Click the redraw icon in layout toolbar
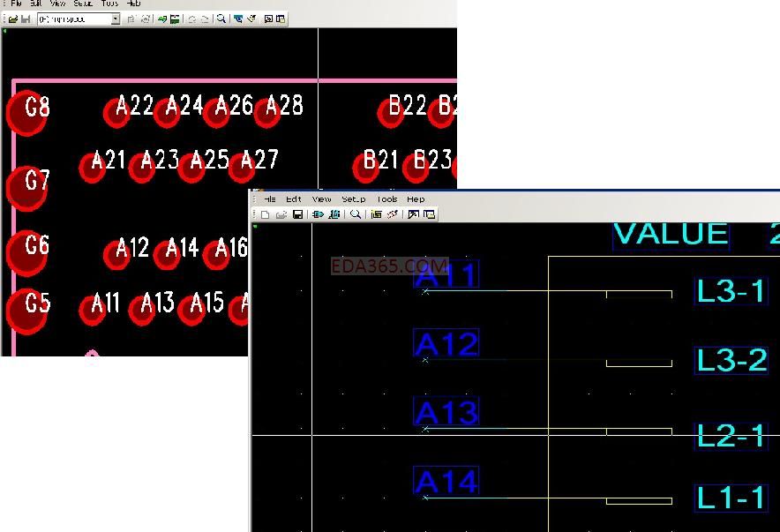The image size is (780, 532). click(x=251, y=19)
